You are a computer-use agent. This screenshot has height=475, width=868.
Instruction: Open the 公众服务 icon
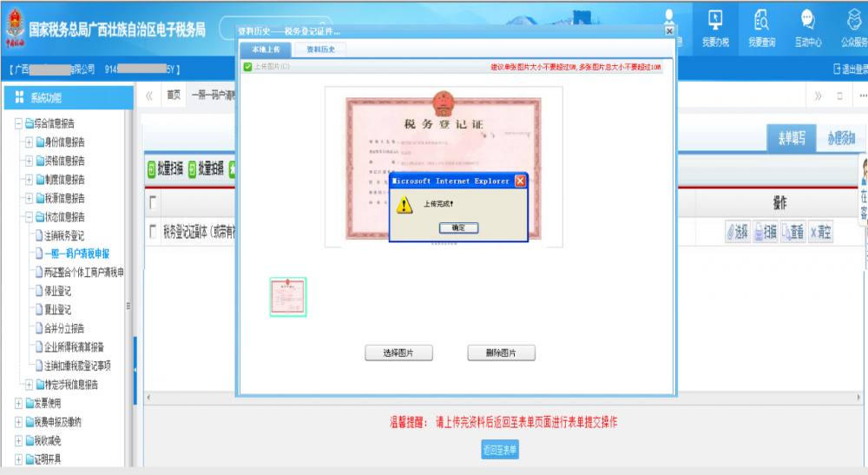pos(854,21)
